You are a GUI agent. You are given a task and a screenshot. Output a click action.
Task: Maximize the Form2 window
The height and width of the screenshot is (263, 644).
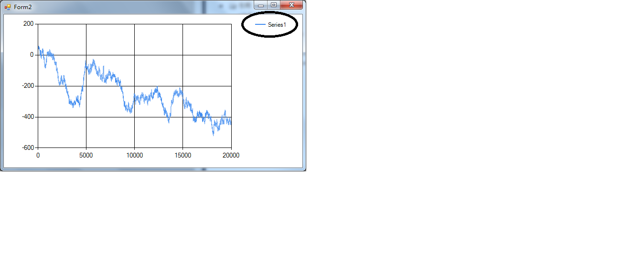coord(273,5)
